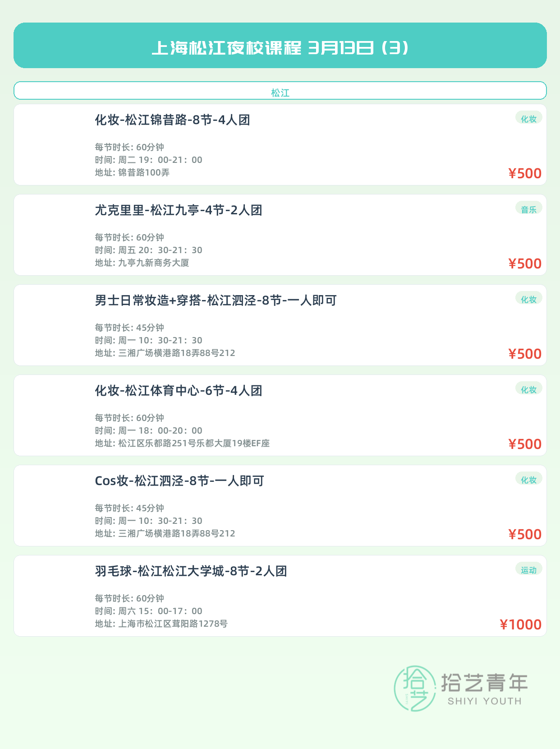Click the 音乐 category tag
This screenshot has width=560, height=749.
tap(528, 209)
